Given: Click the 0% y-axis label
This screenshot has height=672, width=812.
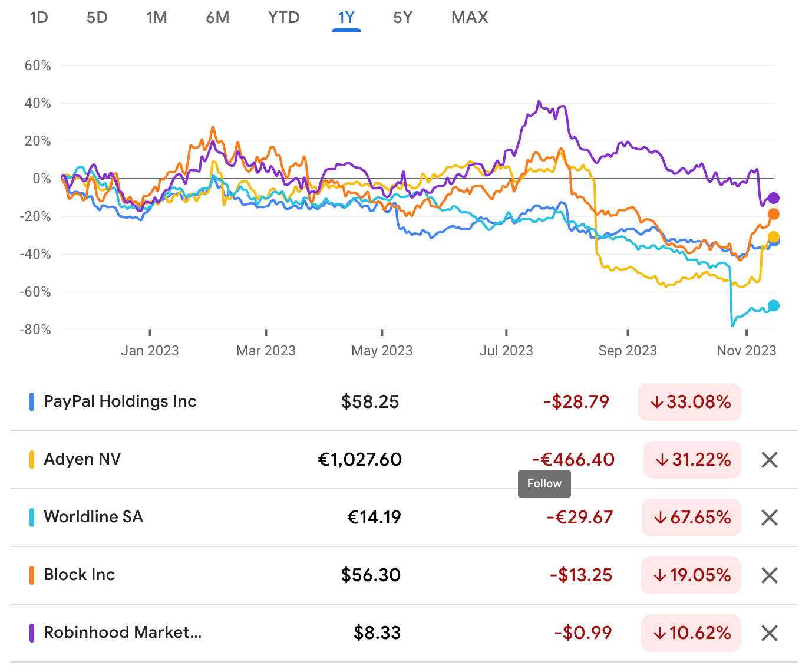Looking at the screenshot, I should click(42, 179).
